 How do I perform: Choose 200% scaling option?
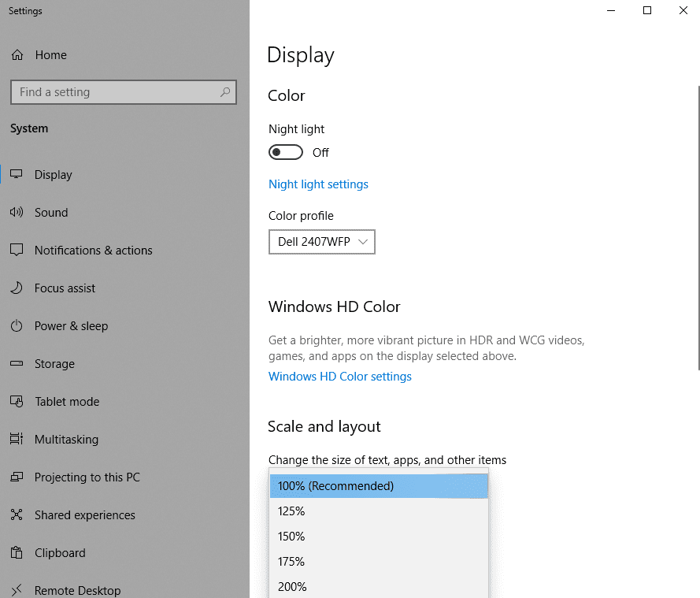point(379,586)
